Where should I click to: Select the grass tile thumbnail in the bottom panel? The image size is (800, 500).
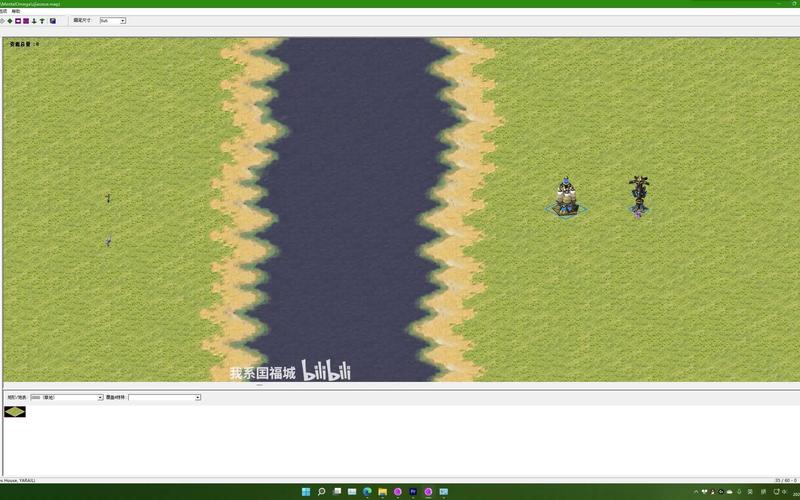click(15, 411)
